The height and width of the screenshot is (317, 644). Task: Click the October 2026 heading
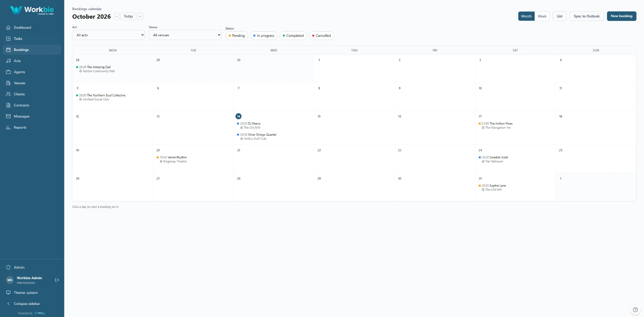[92, 16]
